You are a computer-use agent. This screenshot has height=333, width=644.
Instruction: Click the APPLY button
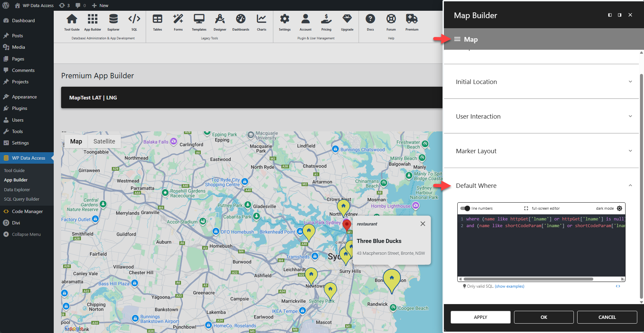(x=480, y=317)
